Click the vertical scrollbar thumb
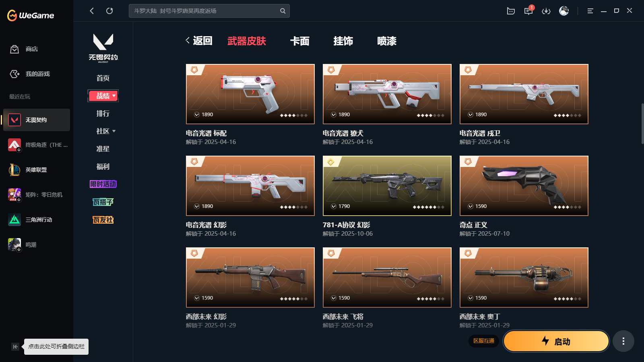The width and height of the screenshot is (644, 362). tap(642, 124)
